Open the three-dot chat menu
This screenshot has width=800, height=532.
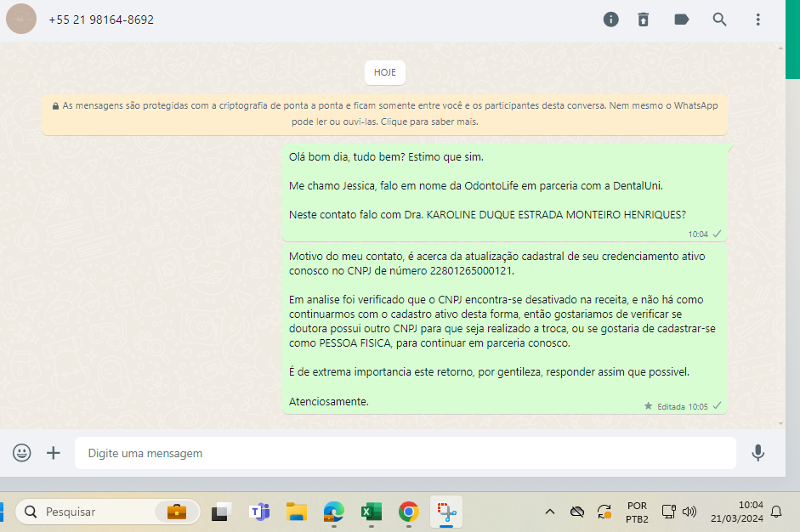[x=757, y=20]
